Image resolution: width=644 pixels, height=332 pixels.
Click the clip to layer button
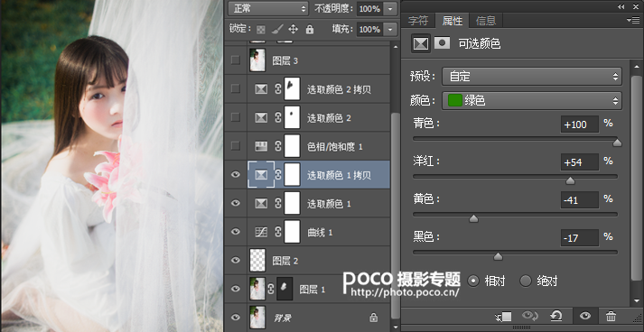point(503,316)
